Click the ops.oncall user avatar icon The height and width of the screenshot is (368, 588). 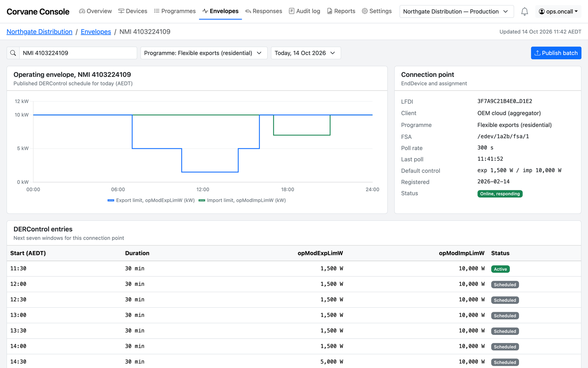coord(542,11)
